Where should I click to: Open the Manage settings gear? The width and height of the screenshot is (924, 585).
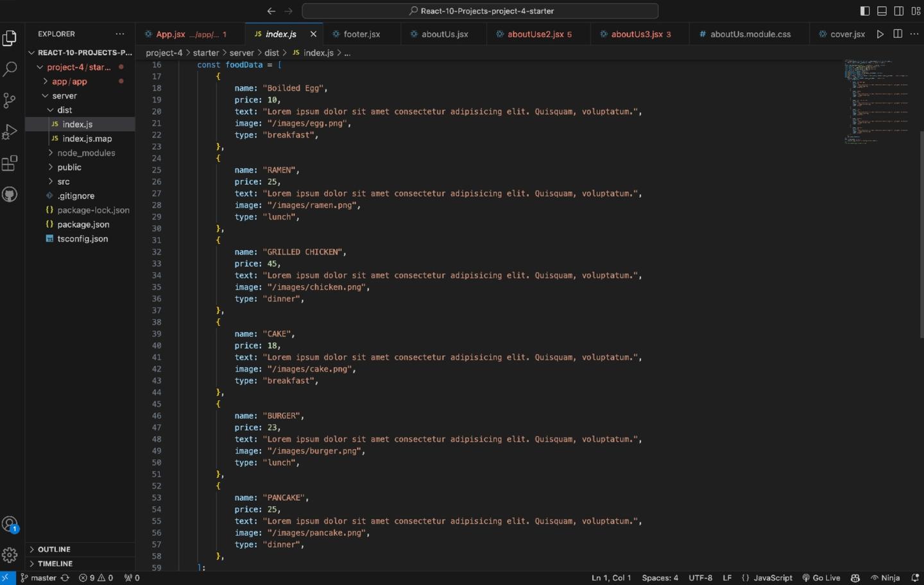tap(10, 555)
